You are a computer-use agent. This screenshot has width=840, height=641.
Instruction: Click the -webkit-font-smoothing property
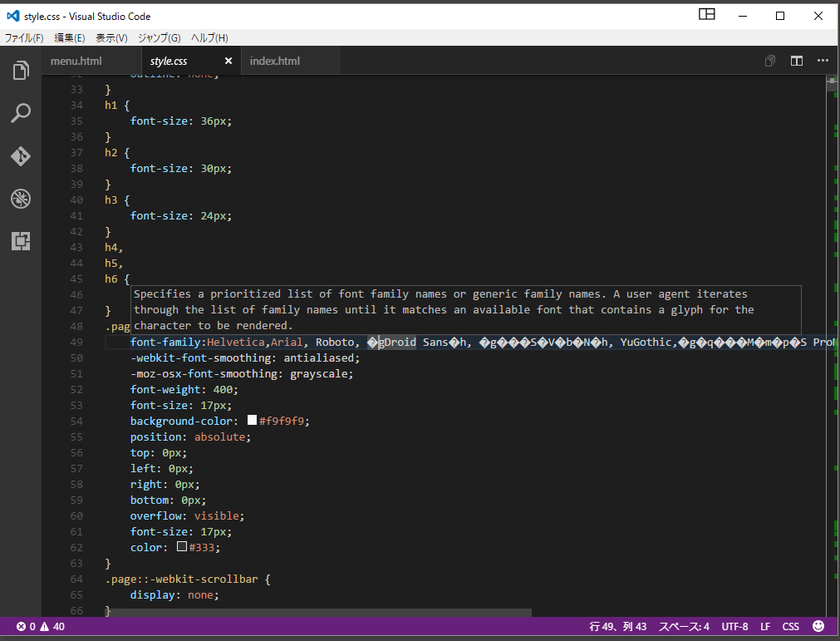click(x=204, y=358)
